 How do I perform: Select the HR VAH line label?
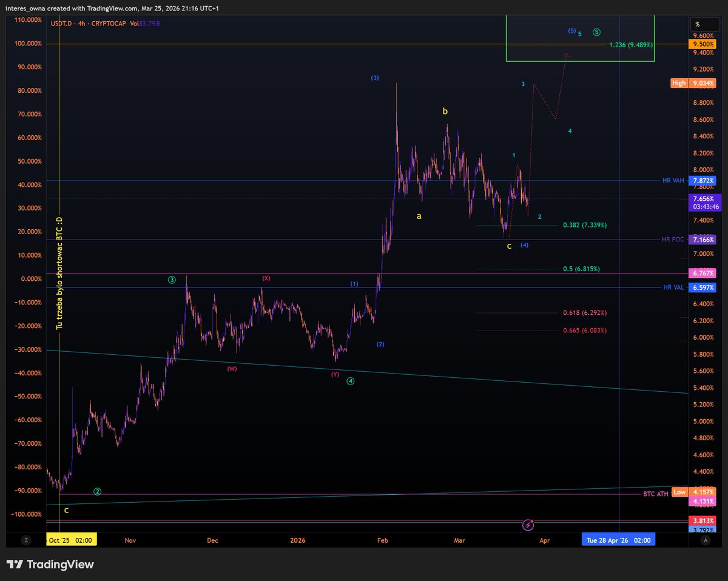click(673, 181)
